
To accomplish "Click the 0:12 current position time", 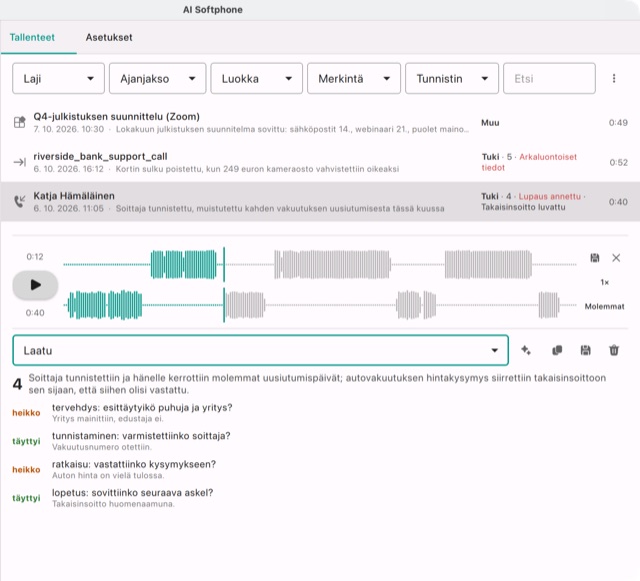I will pyautogui.click(x=35, y=257).
